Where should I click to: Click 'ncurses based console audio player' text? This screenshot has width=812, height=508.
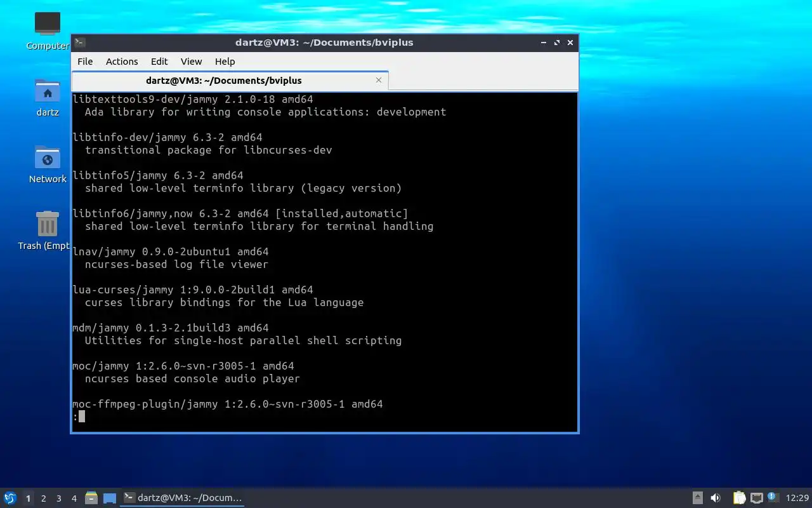(x=192, y=378)
